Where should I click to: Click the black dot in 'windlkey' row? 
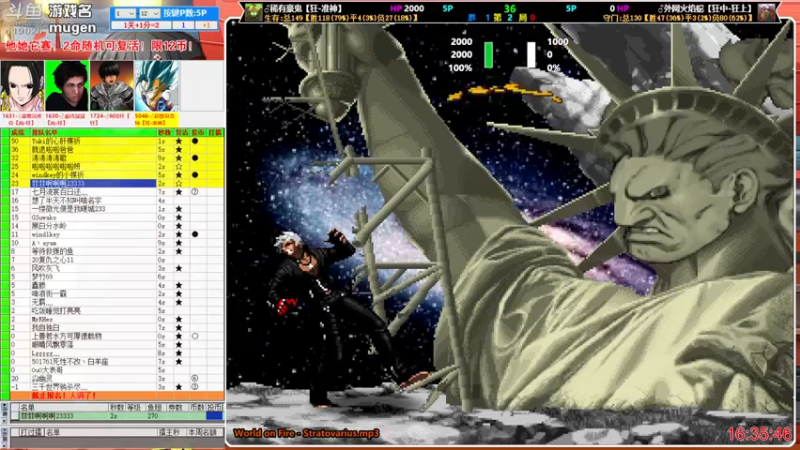click(x=195, y=234)
